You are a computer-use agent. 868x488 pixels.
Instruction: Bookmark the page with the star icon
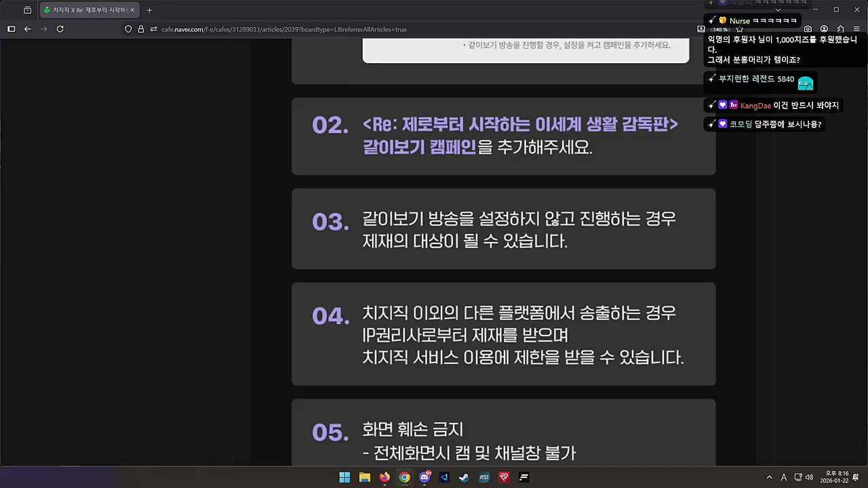pyautogui.click(x=739, y=29)
